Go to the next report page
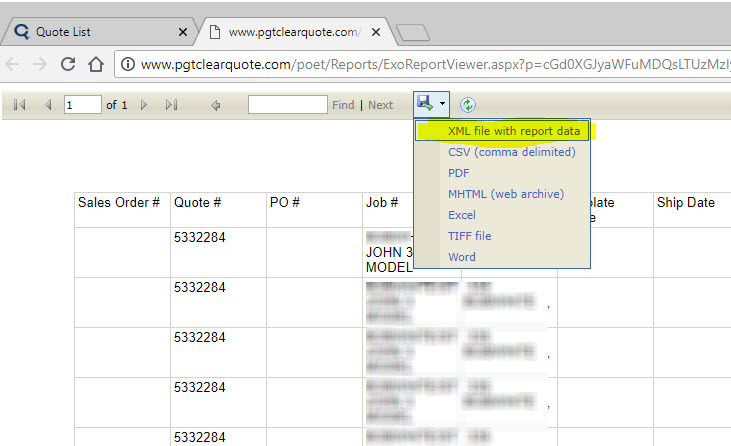Viewport: 731px width, 446px height. (x=145, y=105)
